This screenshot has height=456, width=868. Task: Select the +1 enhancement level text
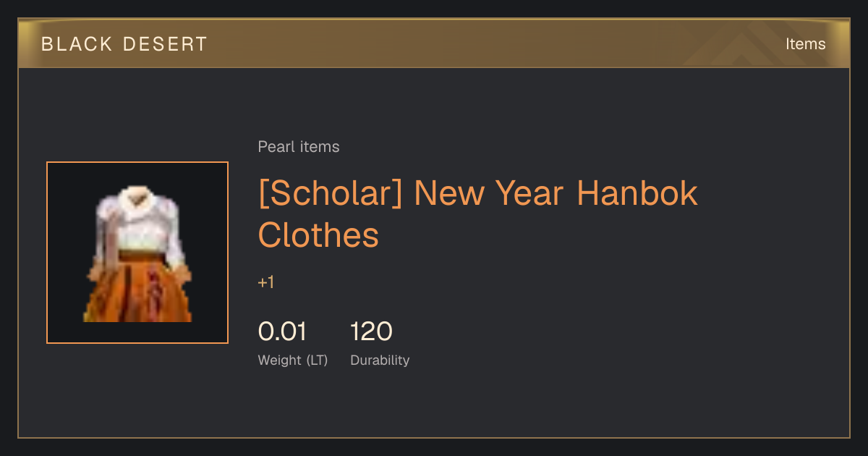[x=266, y=282]
